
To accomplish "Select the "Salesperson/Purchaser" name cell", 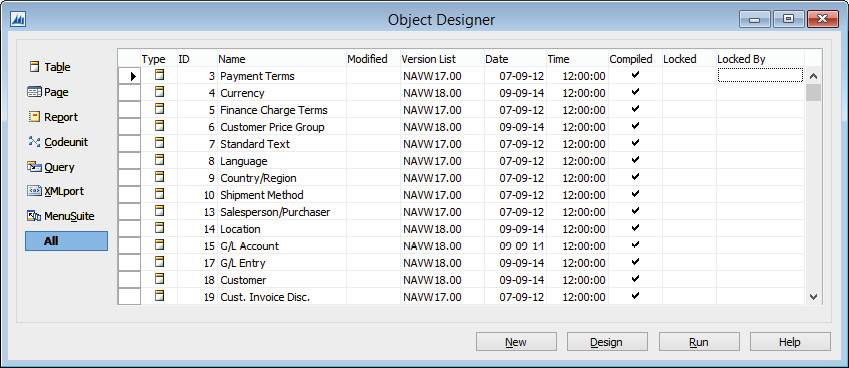I will point(282,212).
